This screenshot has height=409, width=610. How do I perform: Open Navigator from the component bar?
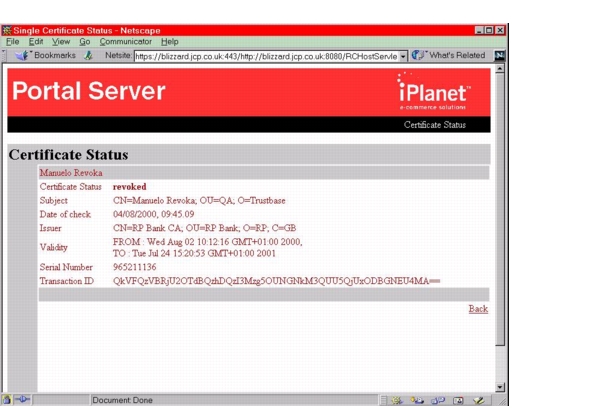(397, 400)
